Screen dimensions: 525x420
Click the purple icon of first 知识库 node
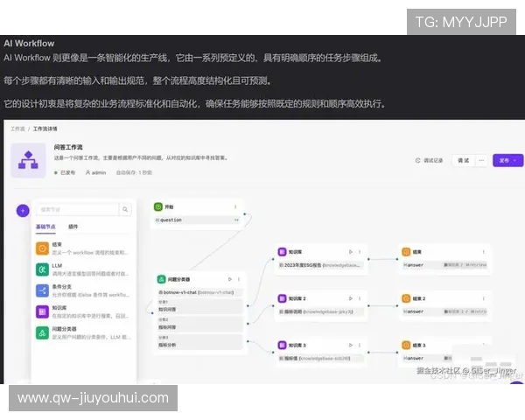pyautogui.click(x=283, y=251)
